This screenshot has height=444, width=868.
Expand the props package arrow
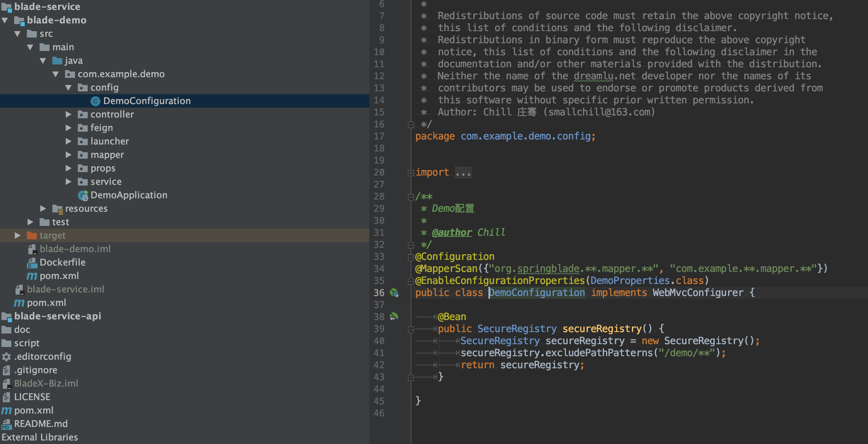click(x=69, y=168)
